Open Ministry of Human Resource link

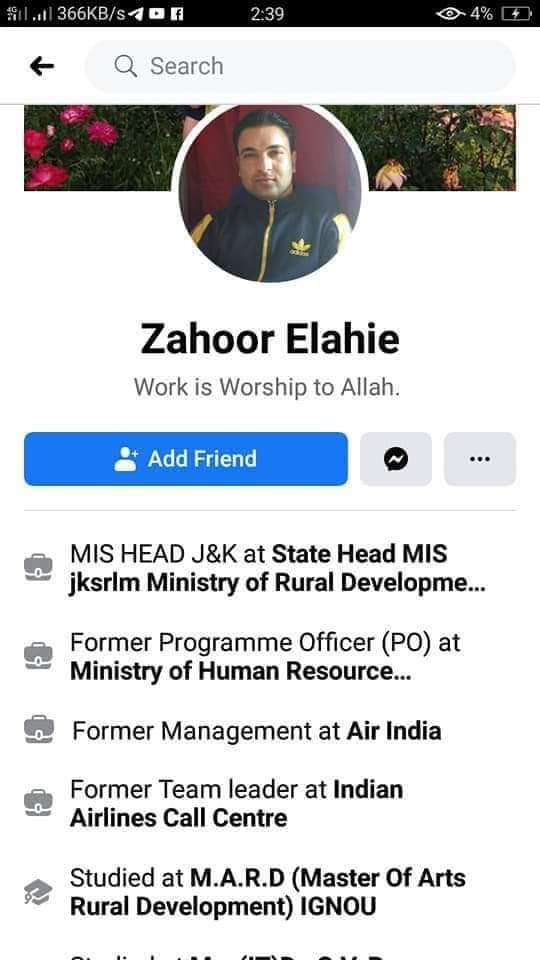pyautogui.click(x=241, y=672)
